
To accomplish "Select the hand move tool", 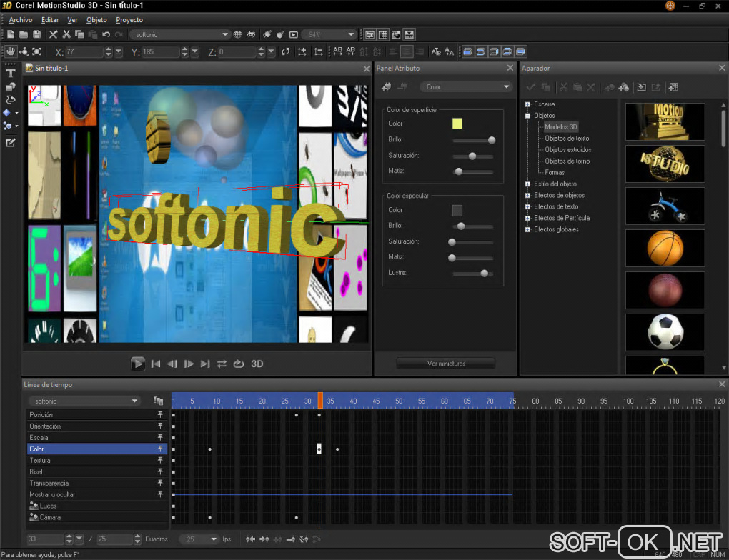I will pyautogui.click(x=11, y=51).
